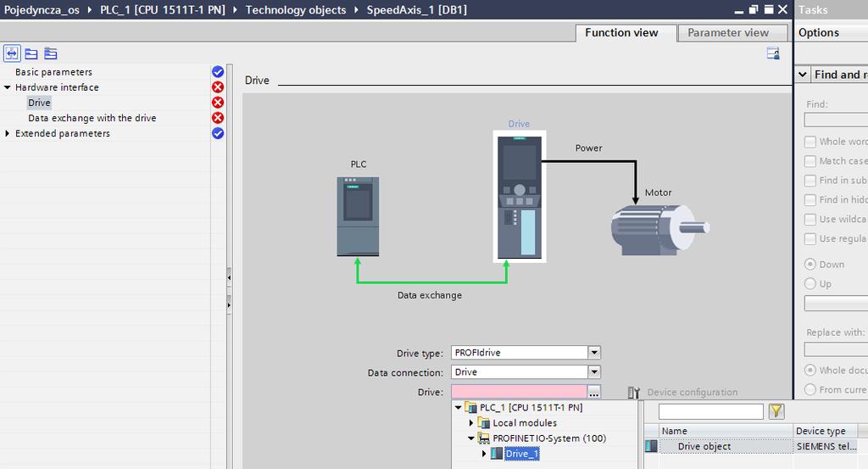The width and height of the screenshot is (868, 469).
Task: Toggle the Use wildcards checkbox
Action: (x=810, y=220)
